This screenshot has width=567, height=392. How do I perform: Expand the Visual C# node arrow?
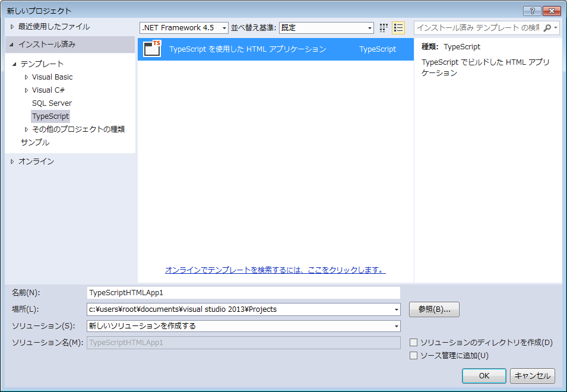coord(26,90)
